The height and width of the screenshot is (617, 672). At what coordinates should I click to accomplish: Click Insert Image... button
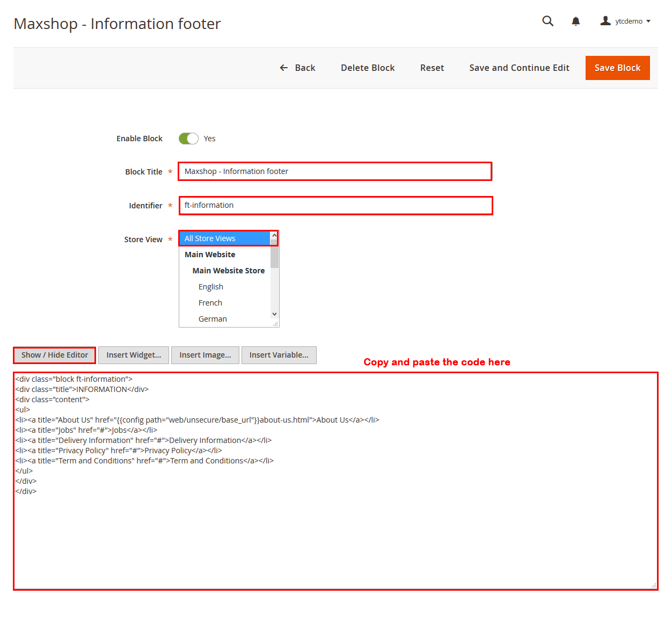pos(205,355)
